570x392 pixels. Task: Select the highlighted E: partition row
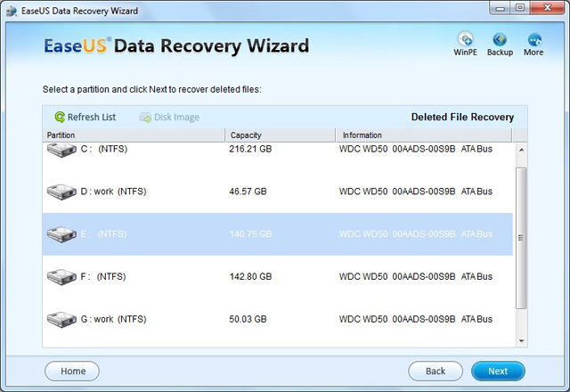click(277, 234)
